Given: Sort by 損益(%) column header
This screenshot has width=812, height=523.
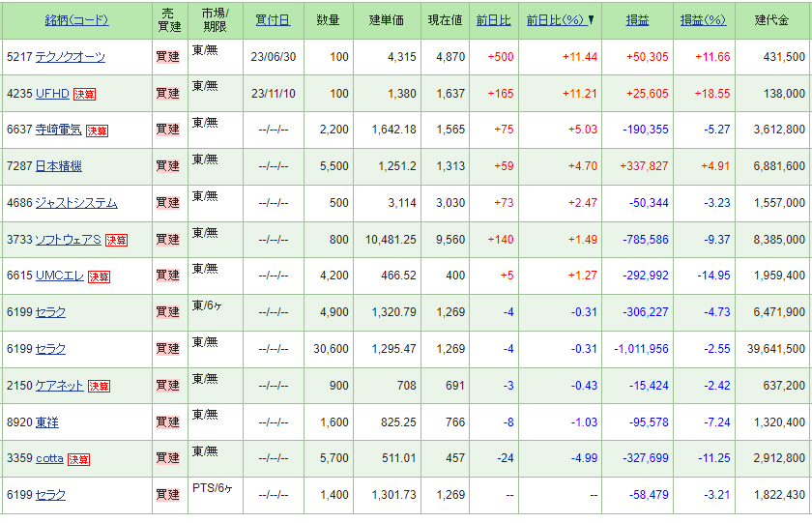Looking at the screenshot, I should 704,20.
